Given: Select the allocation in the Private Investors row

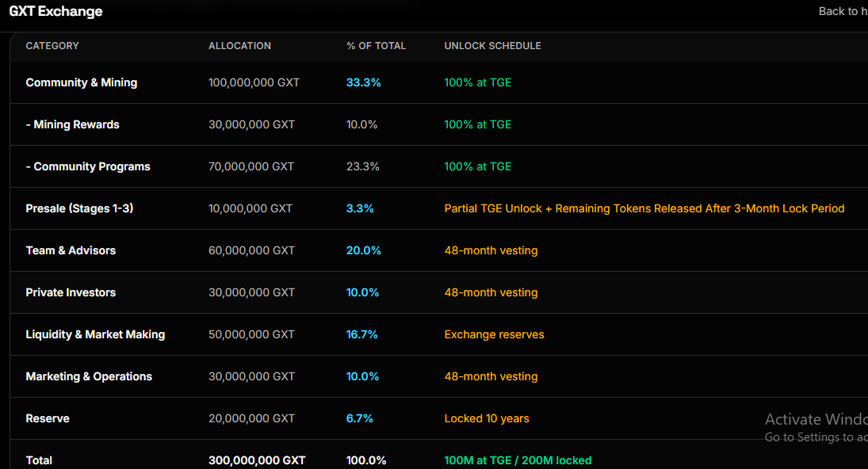Looking at the screenshot, I should point(252,292).
